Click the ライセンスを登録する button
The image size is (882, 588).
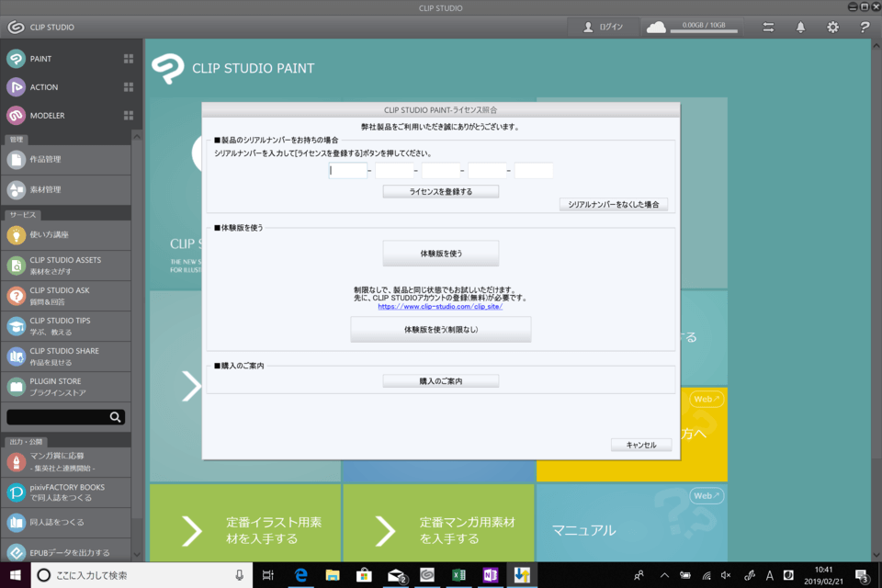coord(441,192)
